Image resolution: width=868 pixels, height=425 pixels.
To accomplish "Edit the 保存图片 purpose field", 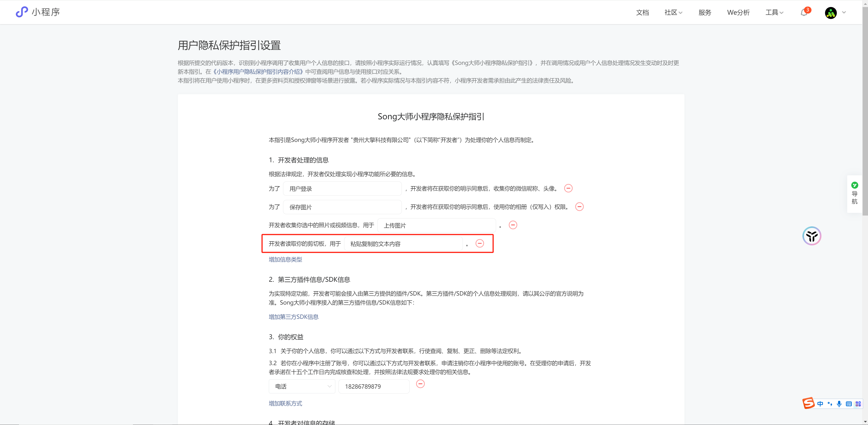I will click(x=342, y=207).
